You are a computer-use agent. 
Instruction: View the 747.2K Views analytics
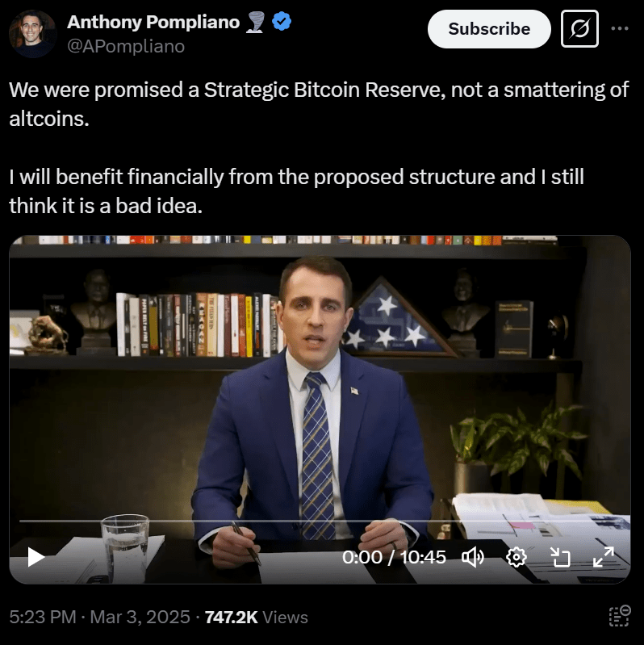tap(256, 617)
